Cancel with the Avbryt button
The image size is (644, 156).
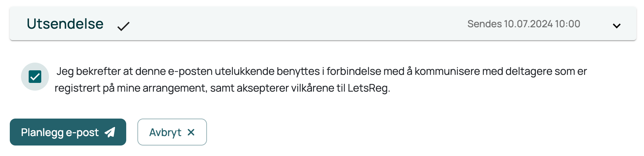(172, 132)
